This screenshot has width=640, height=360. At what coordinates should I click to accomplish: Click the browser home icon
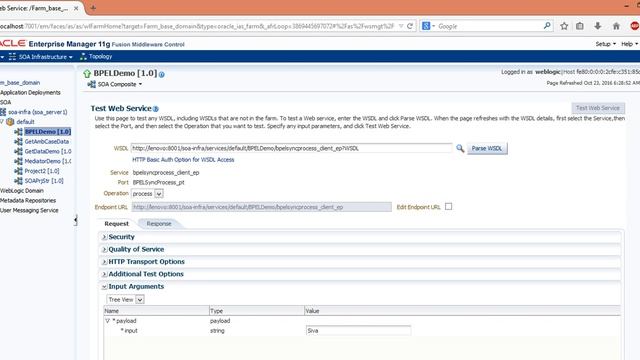616,26
